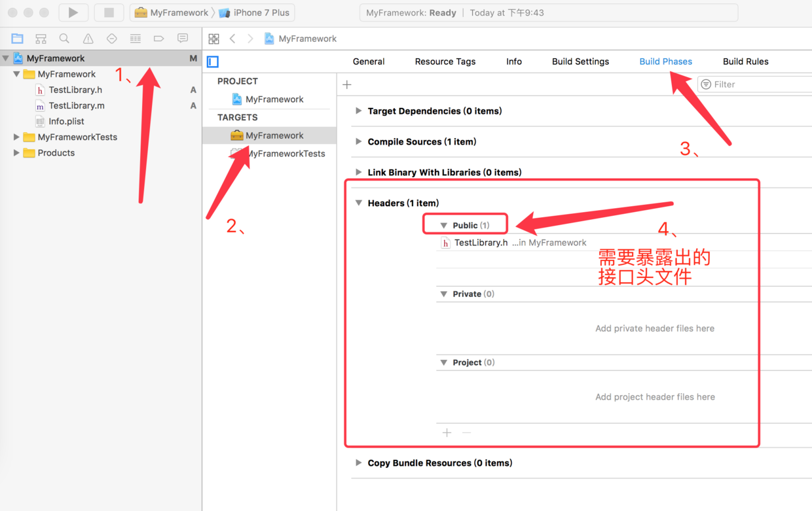The image size is (812, 511).
Task: Switch to the General tab
Action: [x=369, y=62]
